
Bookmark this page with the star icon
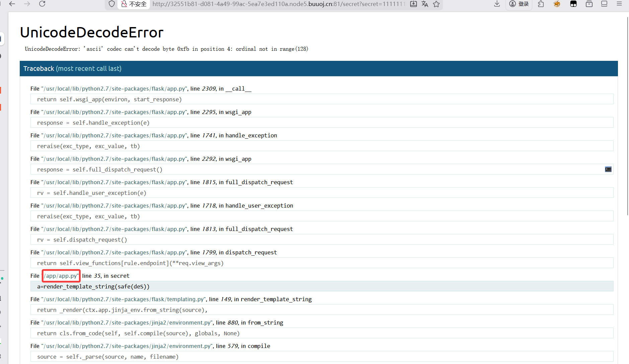pos(436,4)
